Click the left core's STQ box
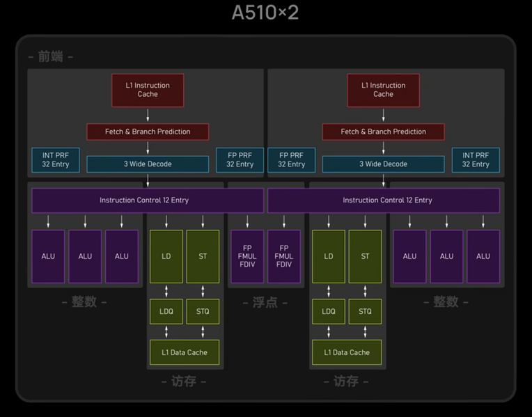Screen dimensions: 532x417 [x=203, y=311]
